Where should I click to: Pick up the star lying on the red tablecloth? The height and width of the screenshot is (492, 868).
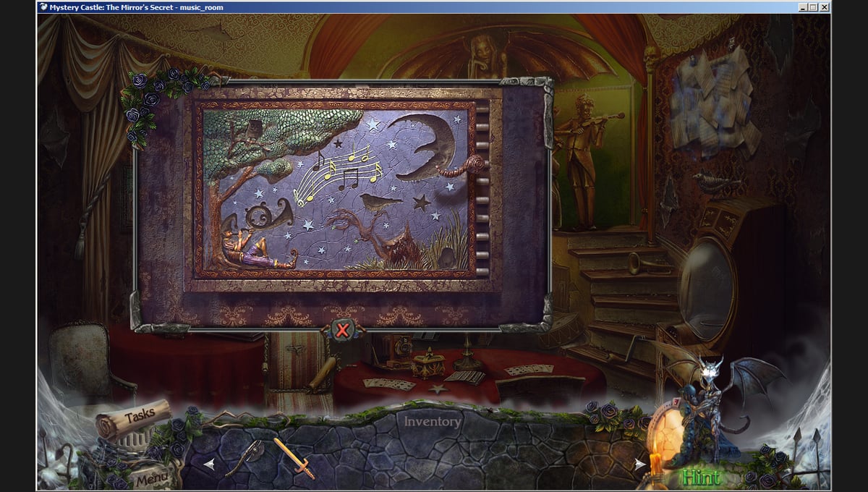437,389
